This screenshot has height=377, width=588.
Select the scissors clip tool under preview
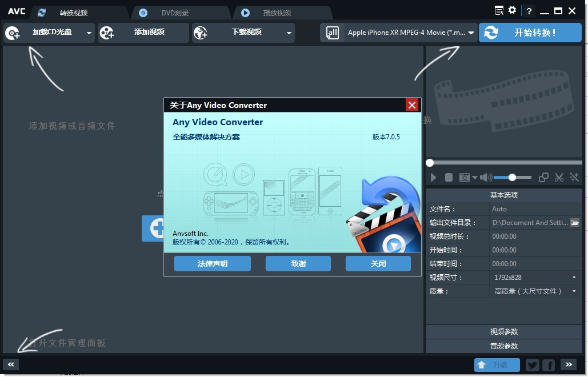coord(559,177)
